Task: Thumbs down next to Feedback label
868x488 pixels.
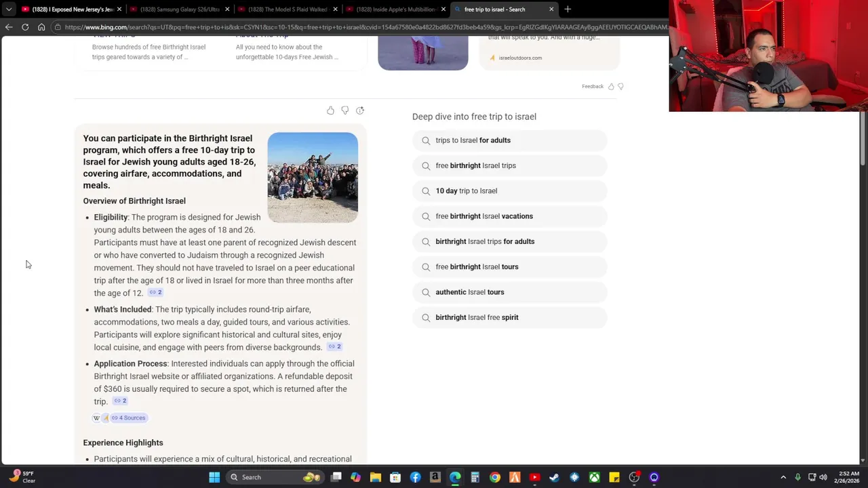Action: pyautogui.click(x=620, y=87)
